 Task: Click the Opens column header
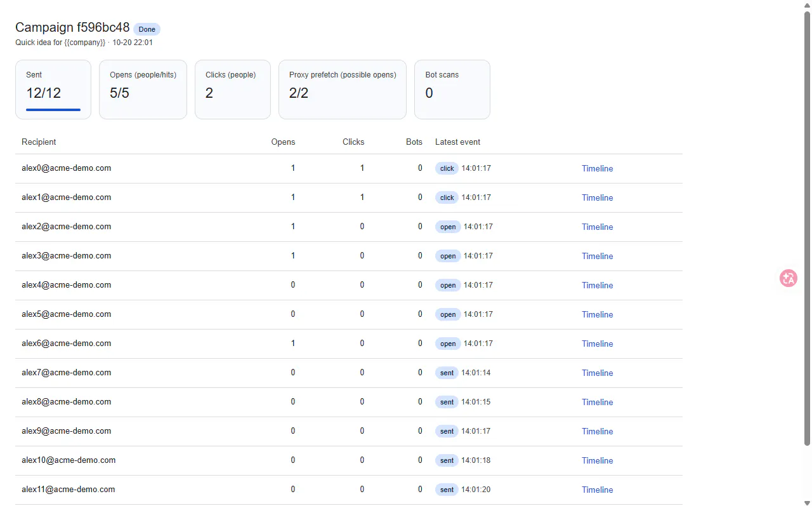point(283,142)
